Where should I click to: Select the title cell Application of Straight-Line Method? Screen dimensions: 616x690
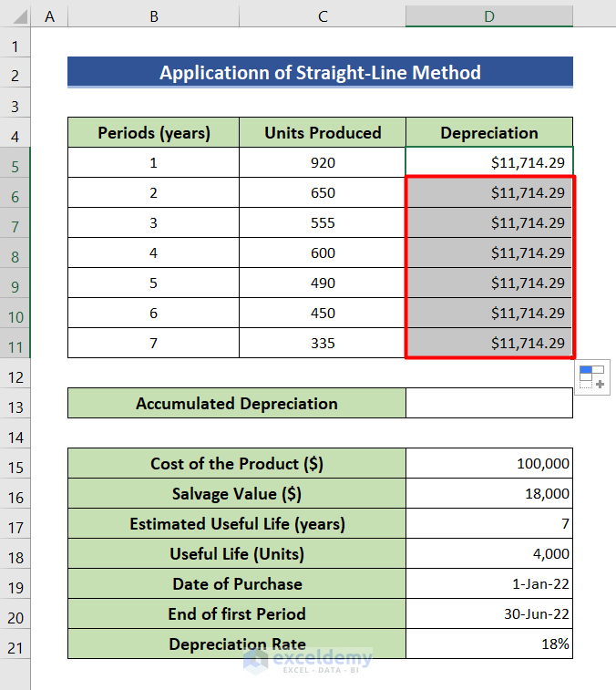coord(320,73)
